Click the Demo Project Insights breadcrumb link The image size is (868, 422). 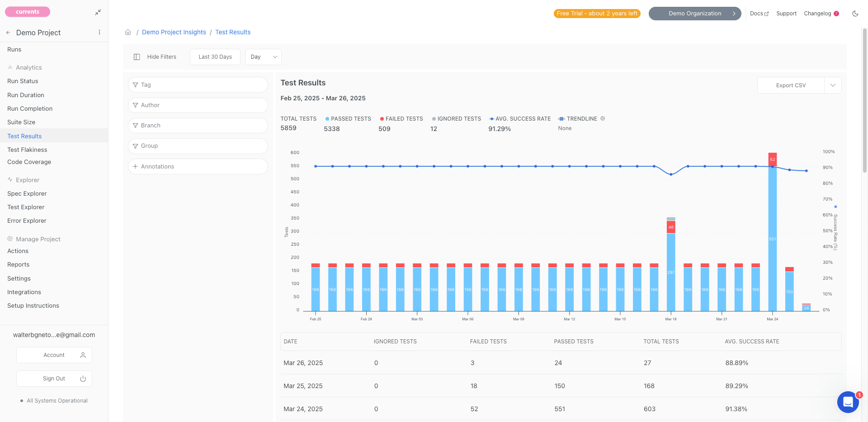(x=174, y=32)
